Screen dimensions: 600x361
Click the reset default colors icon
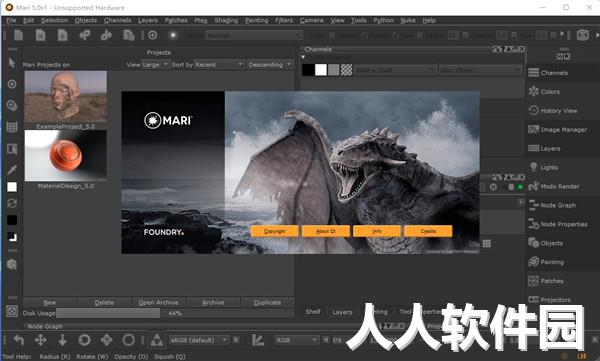pos(12,237)
